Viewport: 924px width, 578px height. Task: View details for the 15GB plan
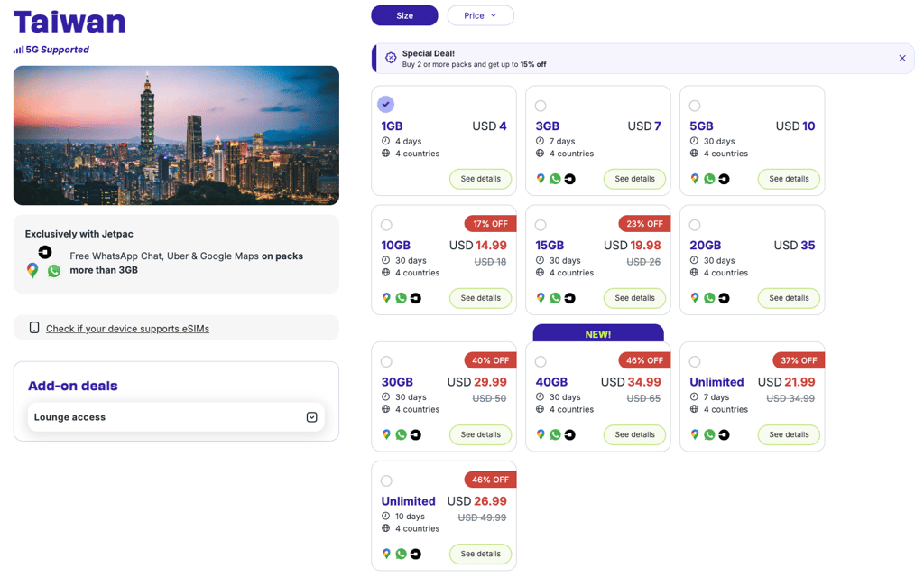pyautogui.click(x=634, y=298)
